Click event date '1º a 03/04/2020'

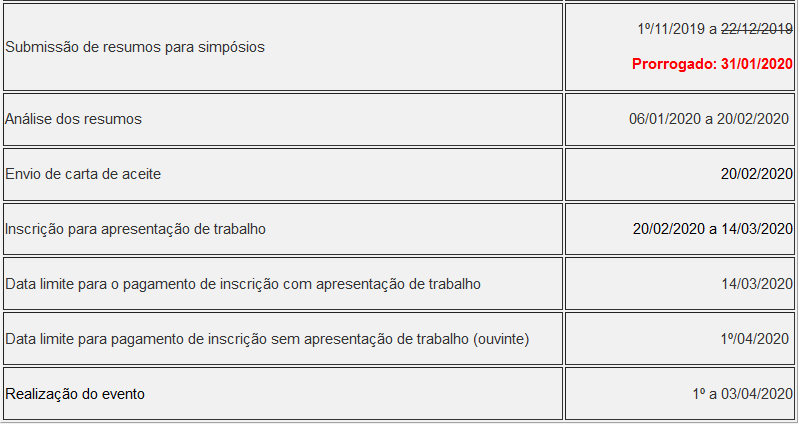coord(743,394)
